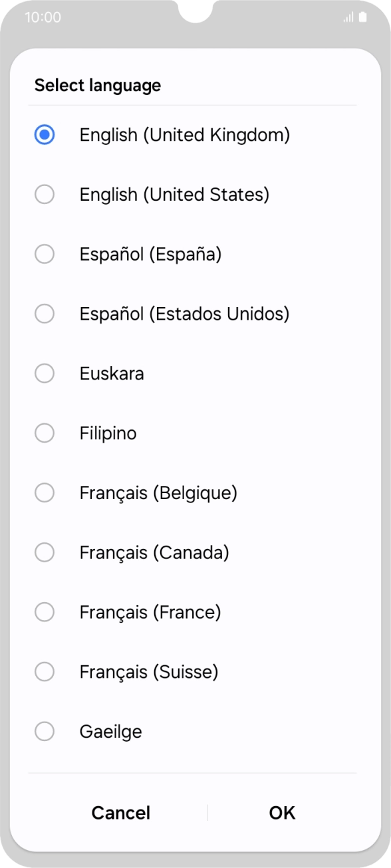The width and height of the screenshot is (391, 868).
Task: Tap the signal strength indicator
Action: 348,18
